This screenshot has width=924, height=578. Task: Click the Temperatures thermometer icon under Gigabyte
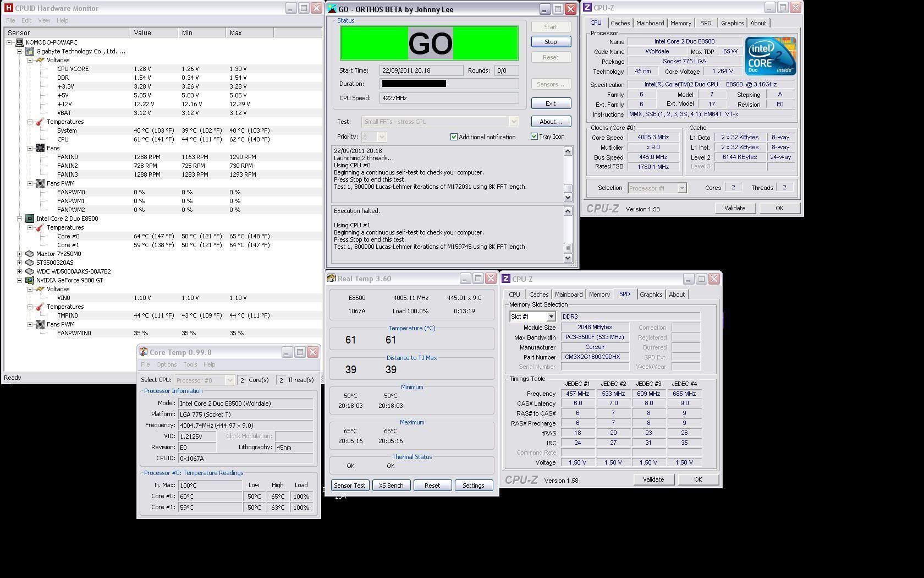click(40, 122)
